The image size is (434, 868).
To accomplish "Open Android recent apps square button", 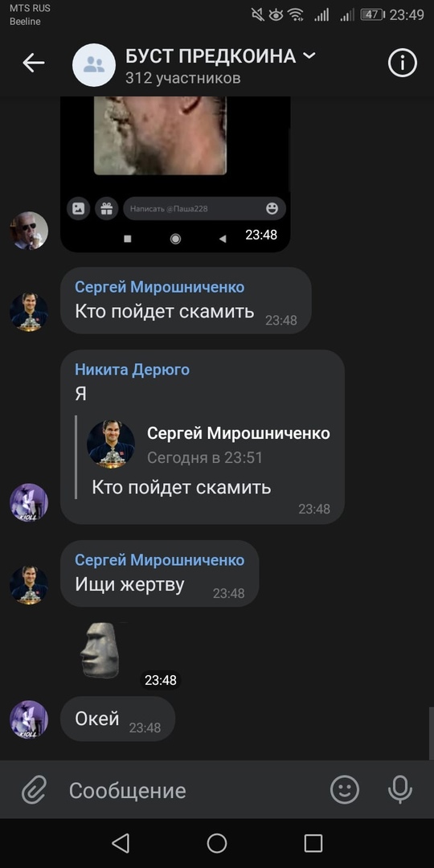I will (313, 843).
